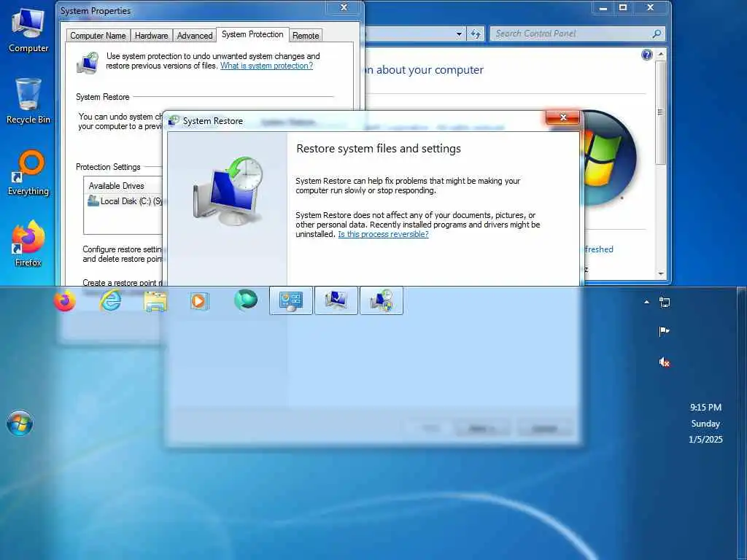This screenshot has height=560, width=747.
Task: Close the System Restore dialog
Action: tap(562, 117)
